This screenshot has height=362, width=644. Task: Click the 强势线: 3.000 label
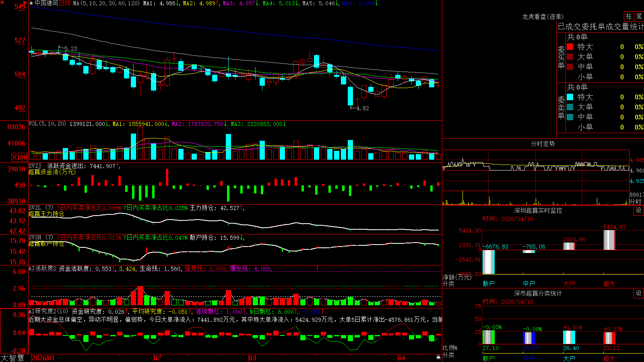tap(206, 268)
